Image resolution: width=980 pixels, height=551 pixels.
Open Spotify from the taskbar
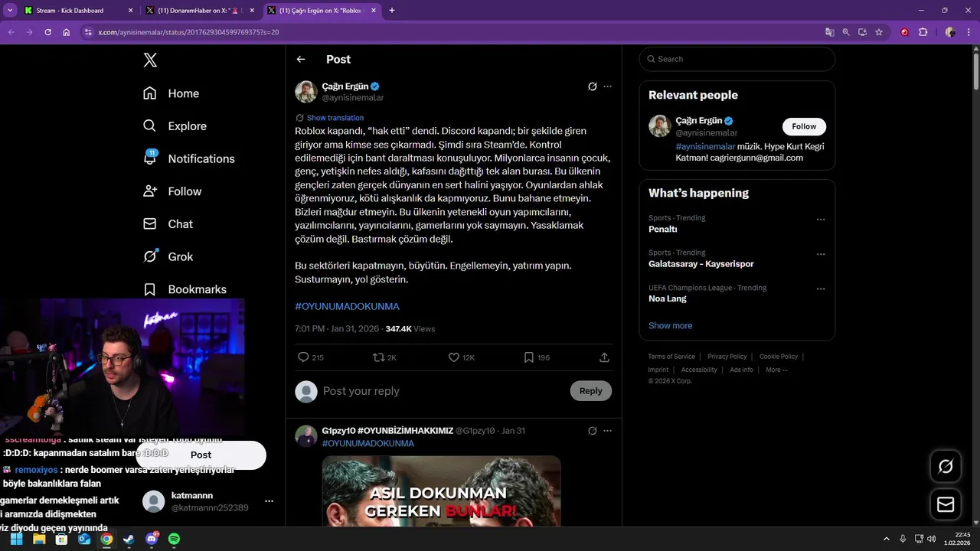(174, 540)
